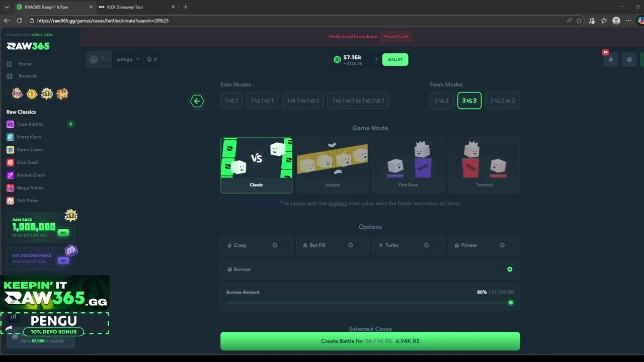Click the treasure chest reward icon
This screenshot has height=362, width=644.
click(x=62, y=94)
